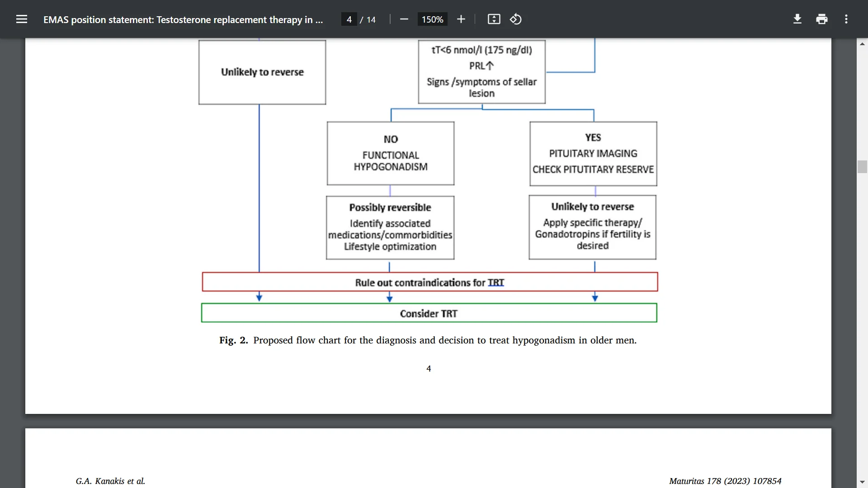Print the PDF document
The image size is (868, 488).
point(822,19)
